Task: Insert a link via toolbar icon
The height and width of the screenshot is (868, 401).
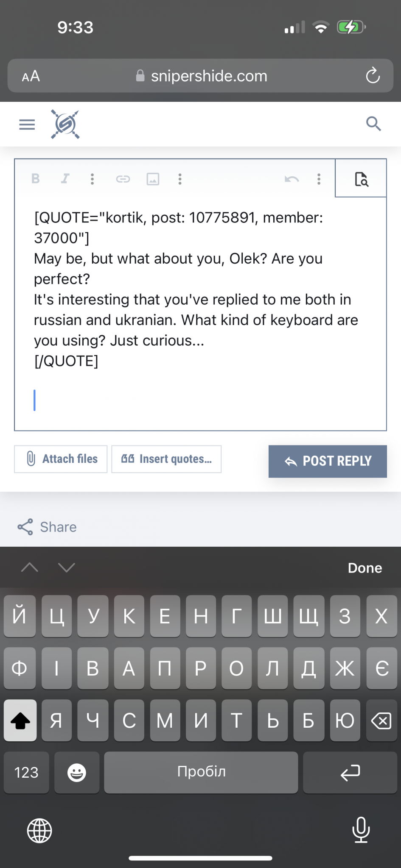Action: (123, 179)
